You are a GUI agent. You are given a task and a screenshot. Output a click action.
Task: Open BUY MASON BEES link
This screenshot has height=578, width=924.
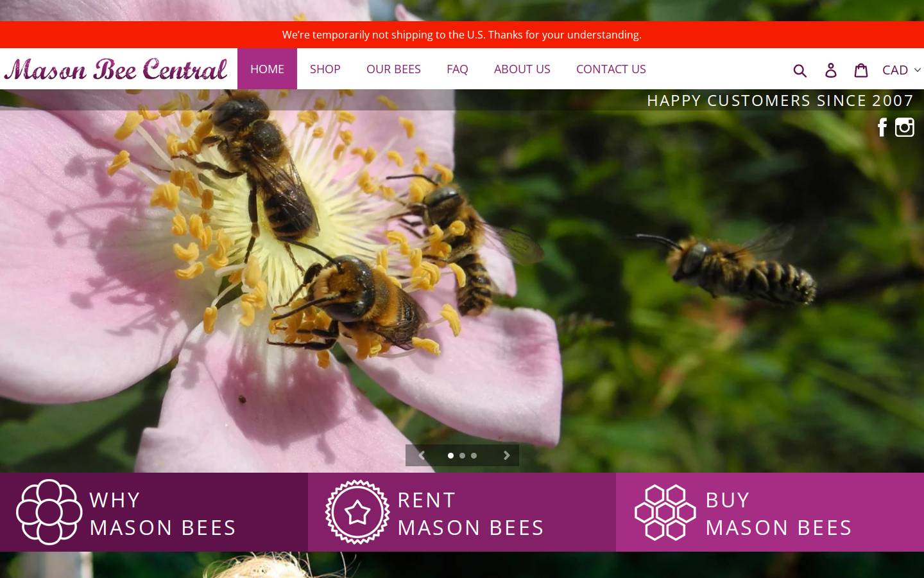click(x=770, y=512)
